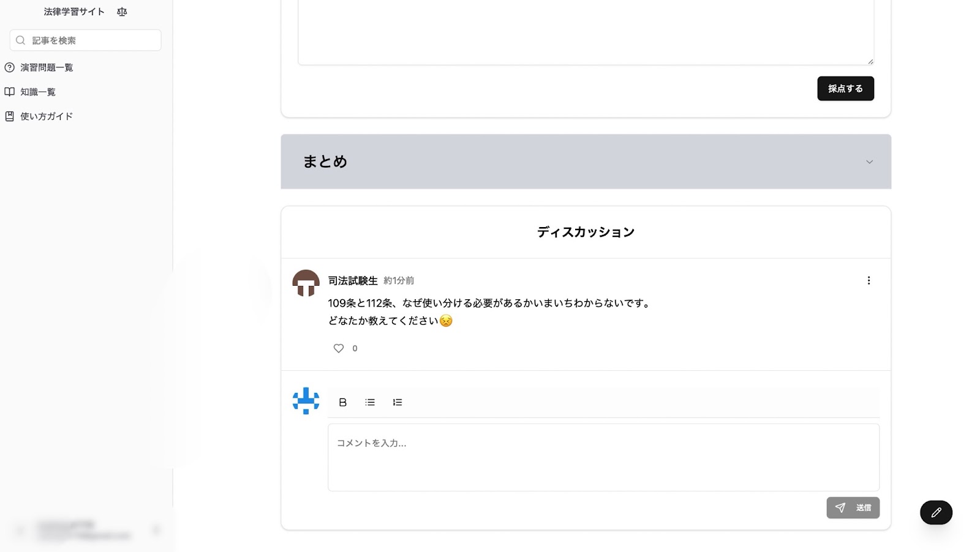Viewport: 980px width, 552px height.
Task: Toggle numbered list in the comment editor
Action: coord(398,402)
